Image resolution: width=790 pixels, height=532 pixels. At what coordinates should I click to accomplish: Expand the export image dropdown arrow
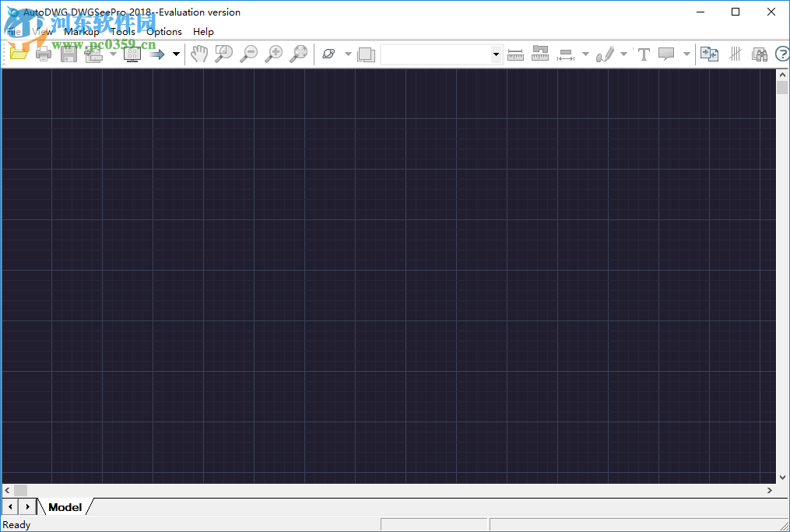point(113,54)
